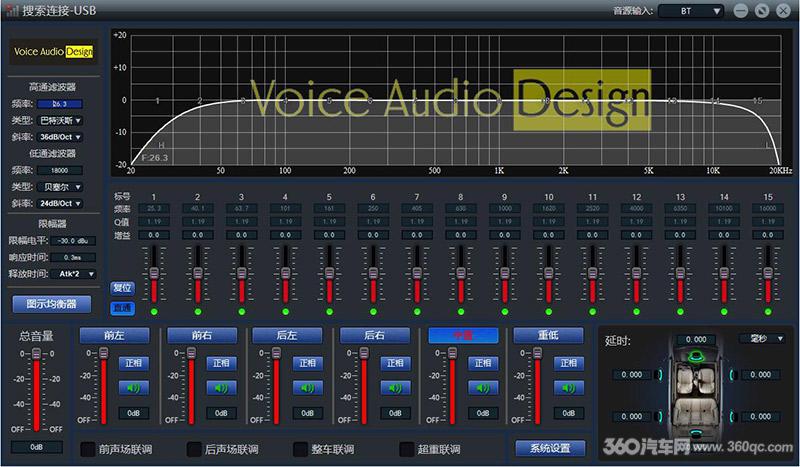
Task: Toggle 正相 phase button for 后左
Action: tap(308, 363)
